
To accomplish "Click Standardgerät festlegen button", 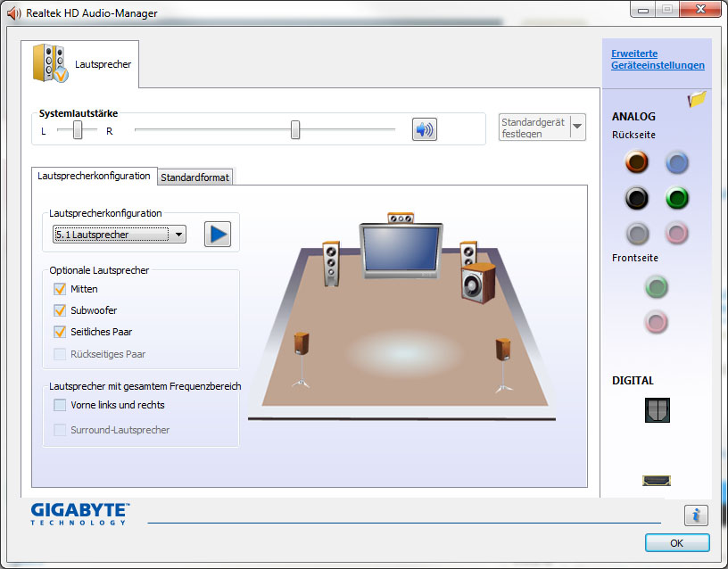I will [x=534, y=128].
